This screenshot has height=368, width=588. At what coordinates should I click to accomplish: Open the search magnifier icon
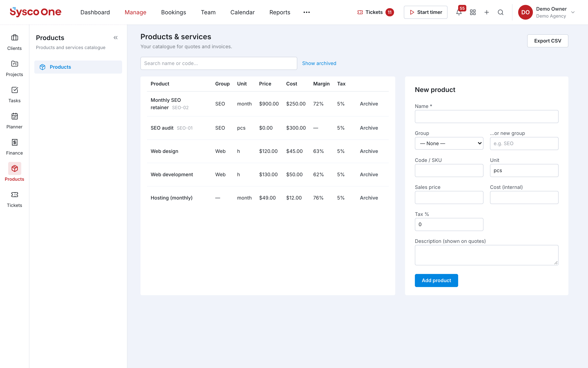tap(501, 12)
